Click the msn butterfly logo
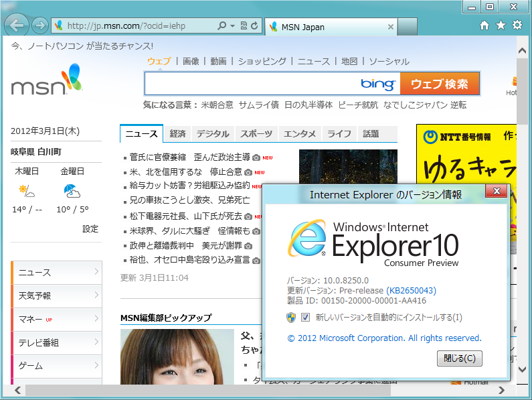Viewport: 532px width, 400px height. [x=47, y=79]
